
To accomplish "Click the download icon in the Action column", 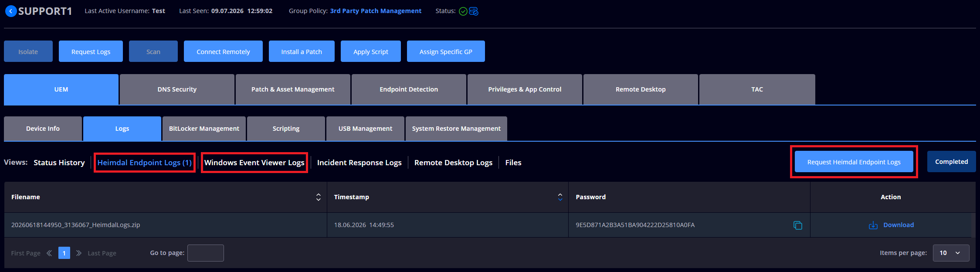I will [873, 225].
